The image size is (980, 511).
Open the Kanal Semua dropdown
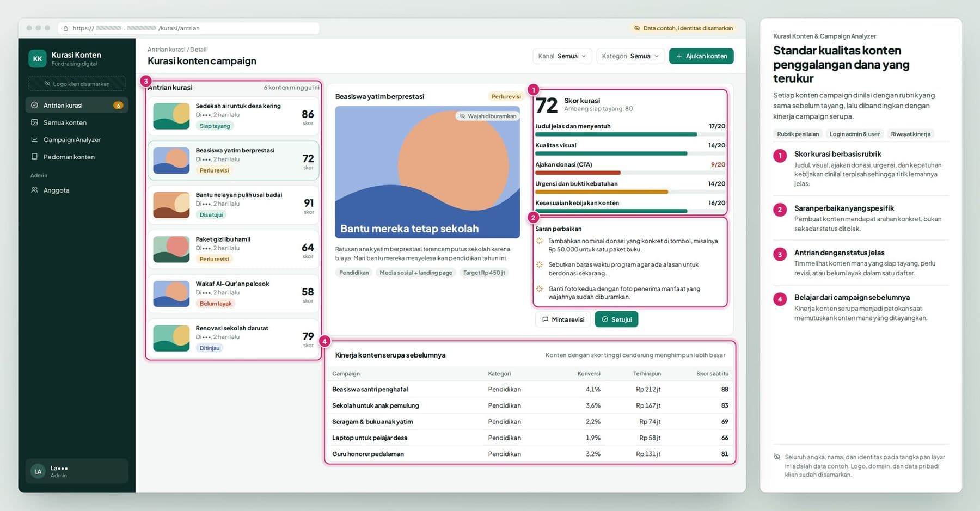click(562, 56)
